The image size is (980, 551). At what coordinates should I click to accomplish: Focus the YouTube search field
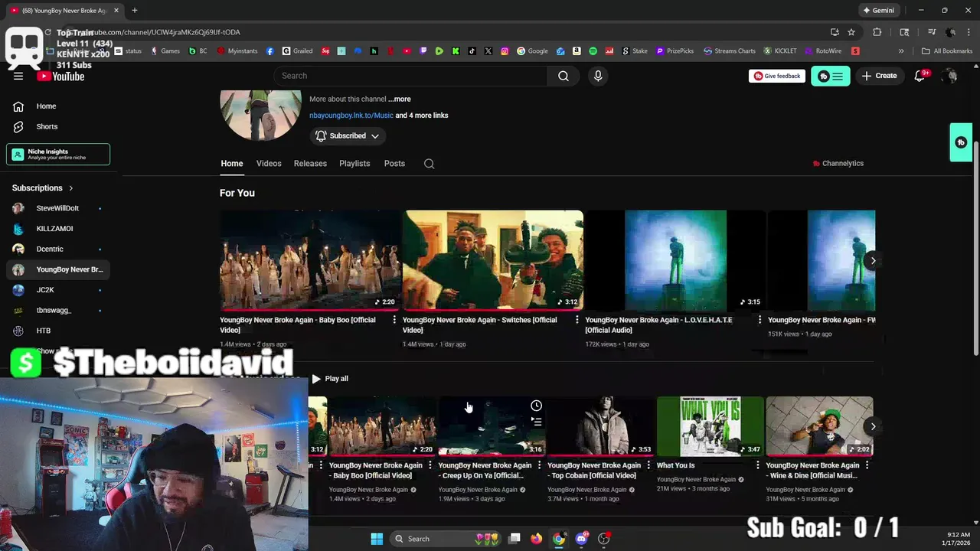pos(410,76)
